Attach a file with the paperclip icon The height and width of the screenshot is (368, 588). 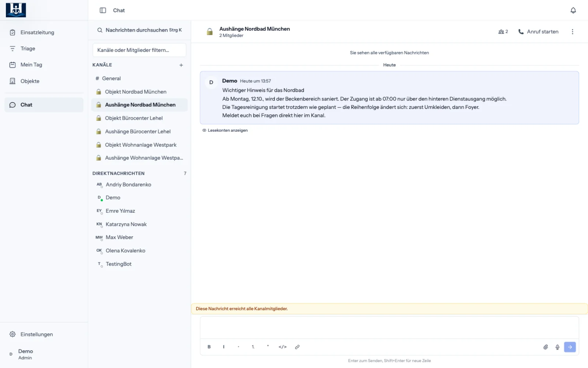pyautogui.click(x=546, y=347)
